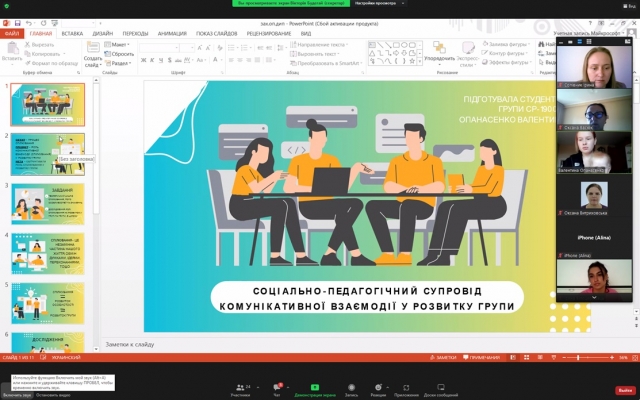Open View Options (Настройки просмотра) dropdown

click(378, 3)
